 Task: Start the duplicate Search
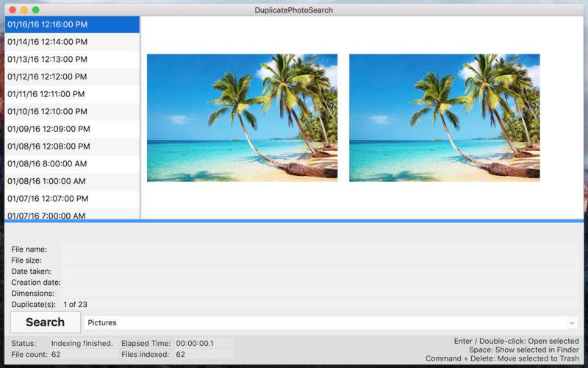(x=46, y=322)
